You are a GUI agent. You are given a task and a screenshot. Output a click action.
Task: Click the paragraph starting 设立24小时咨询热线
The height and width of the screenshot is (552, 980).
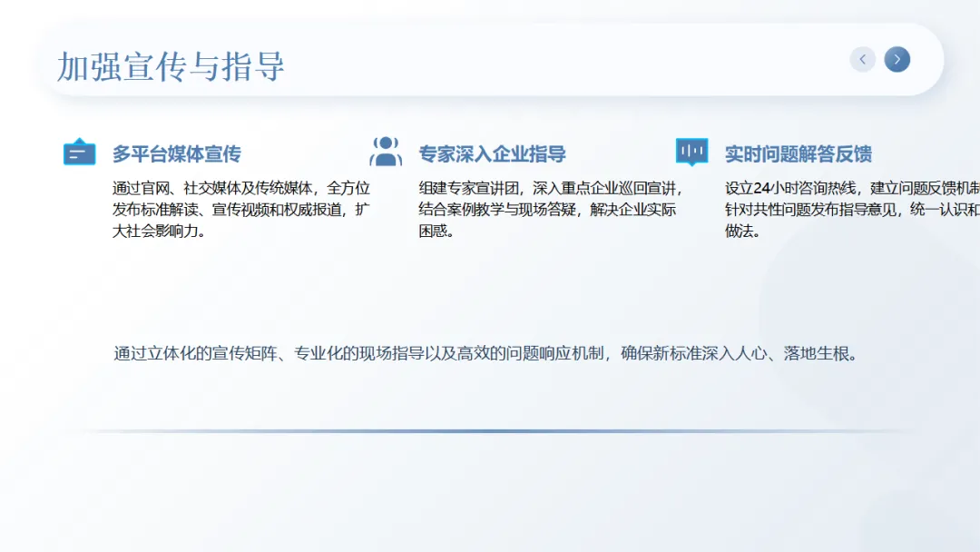[852, 210]
